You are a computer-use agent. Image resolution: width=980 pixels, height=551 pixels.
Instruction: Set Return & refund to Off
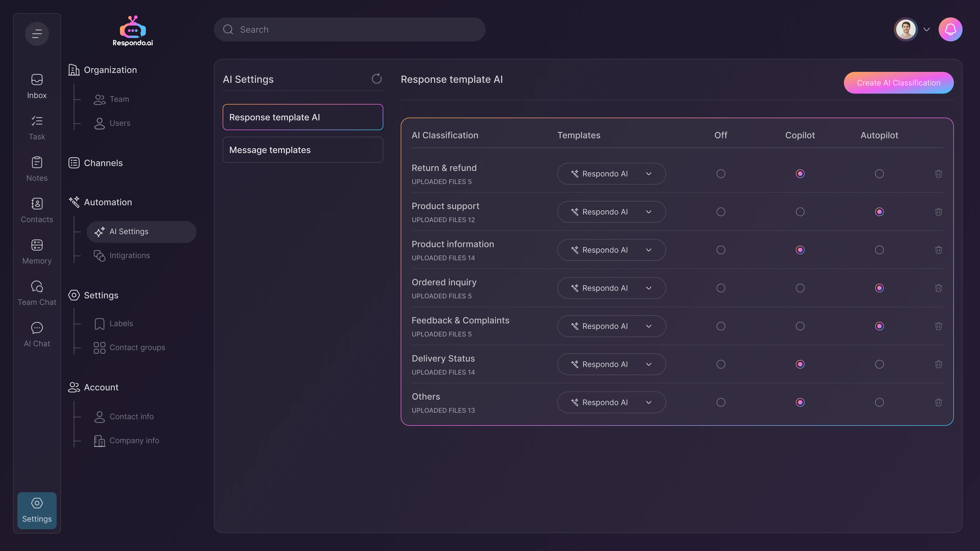click(x=720, y=174)
